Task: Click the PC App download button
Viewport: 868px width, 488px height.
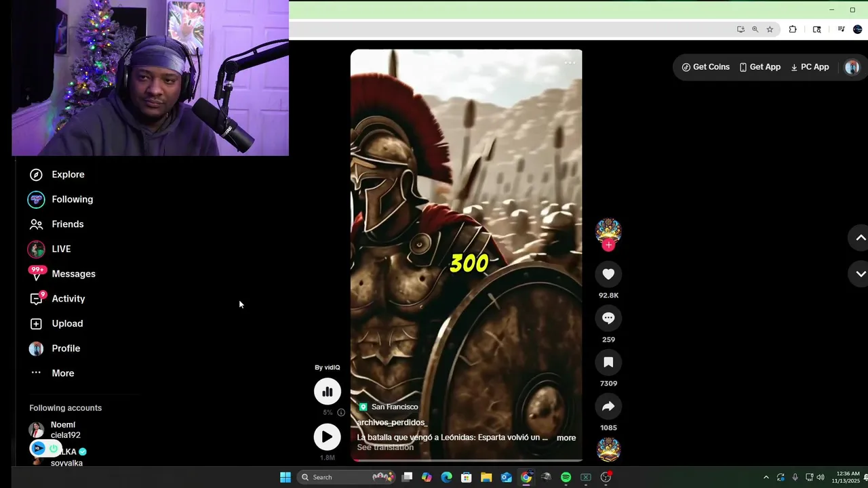Action: (810, 67)
